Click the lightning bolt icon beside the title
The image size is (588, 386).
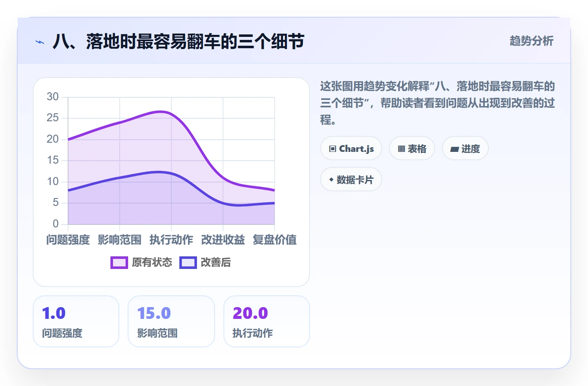tap(40, 42)
